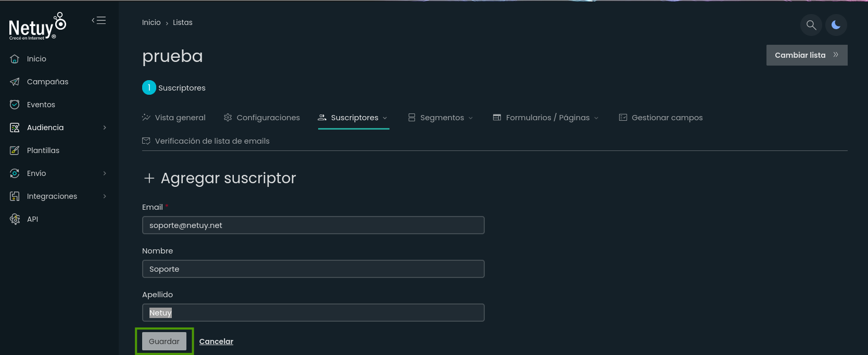
Task: Click the Cancelar link
Action: [x=216, y=341]
